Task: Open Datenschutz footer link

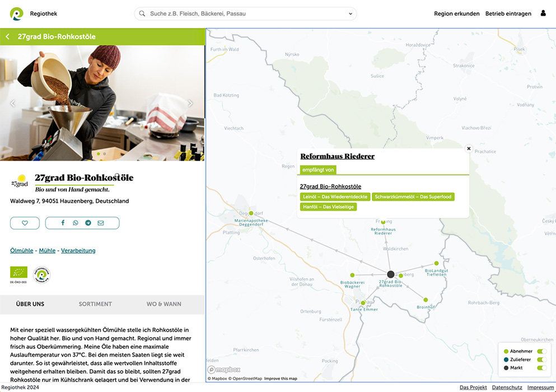Action: click(x=507, y=387)
